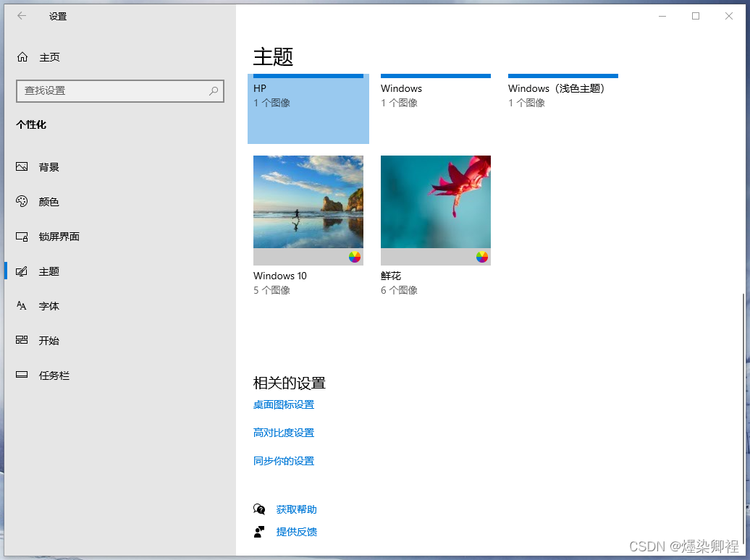The width and height of the screenshot is (750, 560).
Task: Click the 锁屏界面 lock screen icon
Action: pos(22,237)
